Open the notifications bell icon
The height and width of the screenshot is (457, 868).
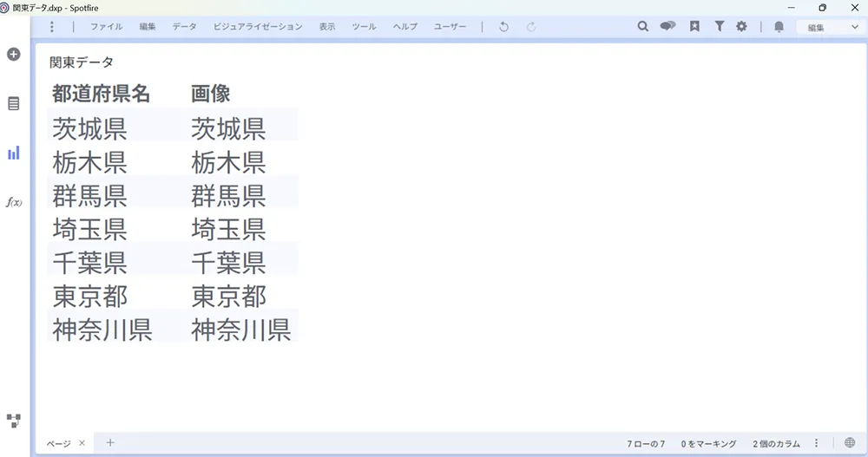pyautogui.click(x=779, y=27)
